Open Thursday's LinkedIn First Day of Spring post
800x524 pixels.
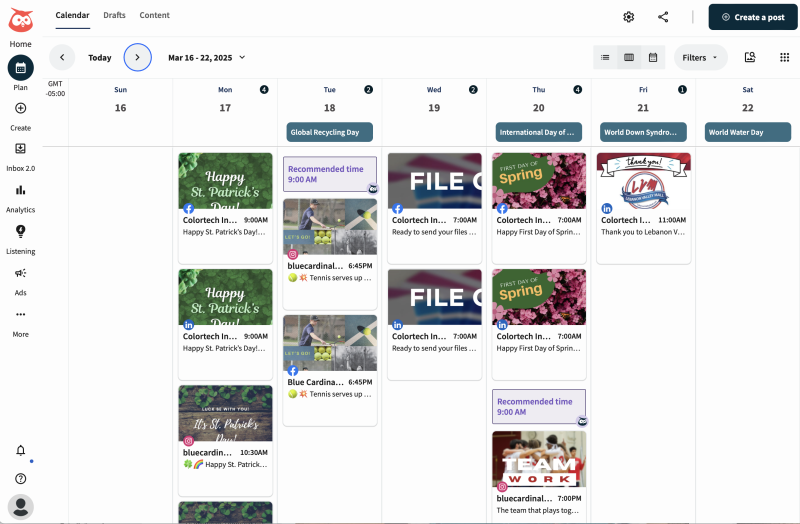coord(539,324)
